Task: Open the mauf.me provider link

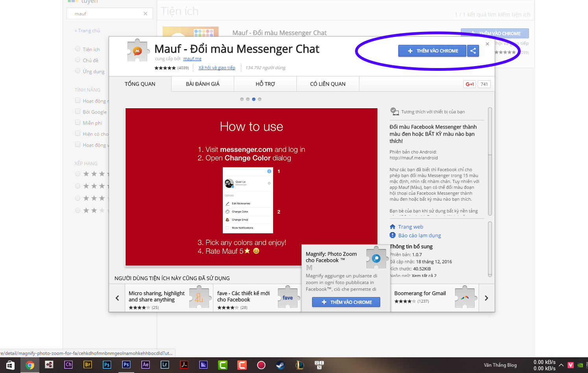Action: pyautogui.click(x=192, y=59)
